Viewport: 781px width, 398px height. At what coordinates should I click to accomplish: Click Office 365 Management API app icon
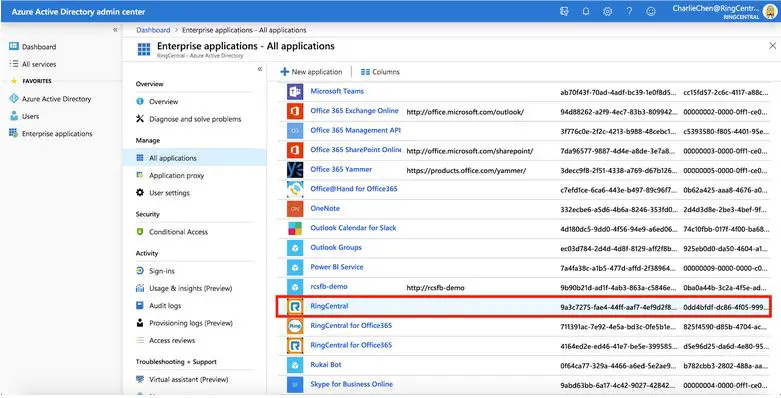pyautogui.click(x=295, y=131)
